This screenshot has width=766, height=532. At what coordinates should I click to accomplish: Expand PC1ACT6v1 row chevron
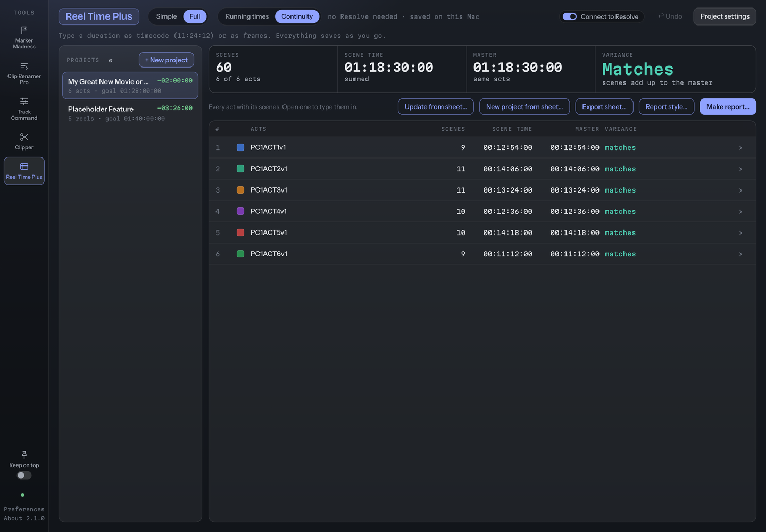click(740, 254)
